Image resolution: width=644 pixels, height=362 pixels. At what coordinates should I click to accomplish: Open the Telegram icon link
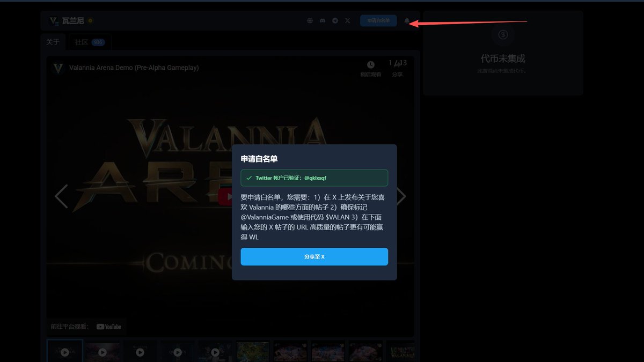(x=335, y=21)
